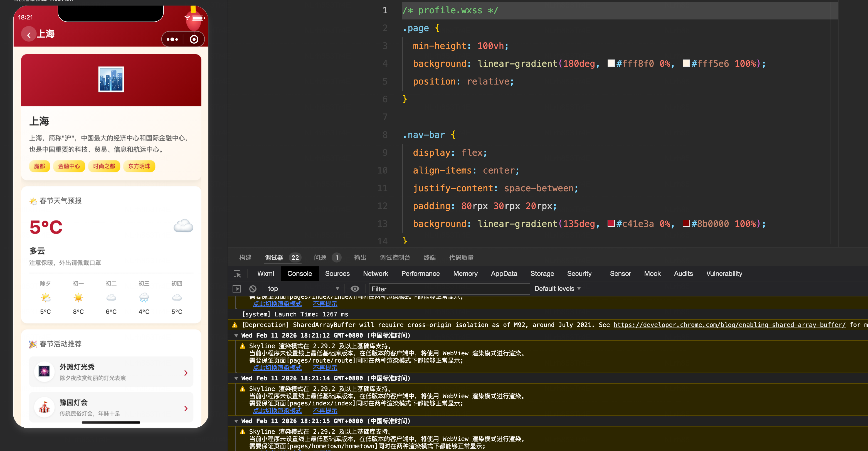Click the console Filter input field
Viewport: 868px width, 451px height.
pyautogui.click(x=449, y=289)
